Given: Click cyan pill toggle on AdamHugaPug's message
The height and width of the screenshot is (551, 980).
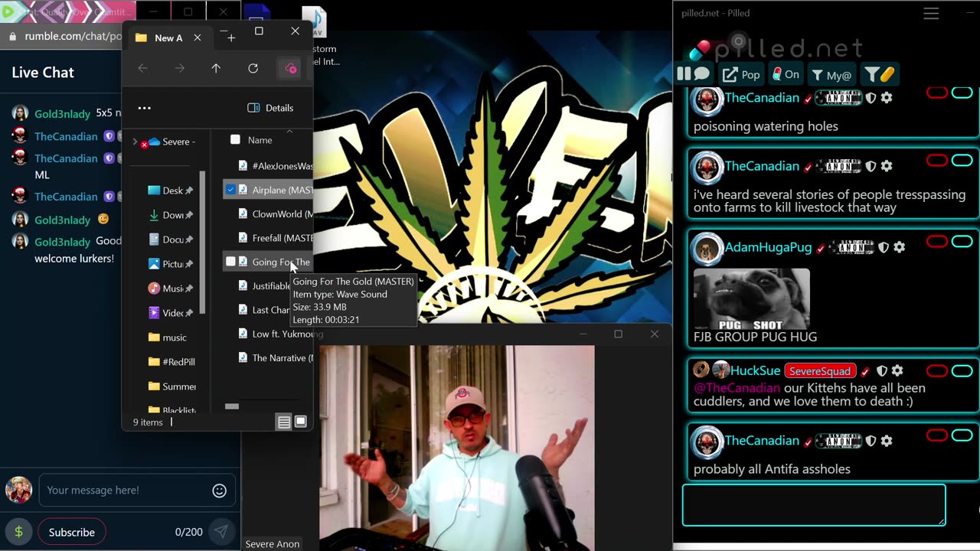Looking at the screenshot, I should coord(962,242).
